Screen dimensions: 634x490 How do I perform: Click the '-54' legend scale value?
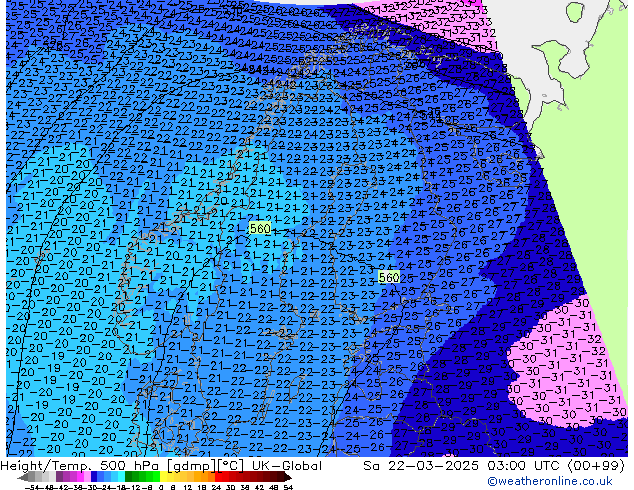(x=32, y=487)
